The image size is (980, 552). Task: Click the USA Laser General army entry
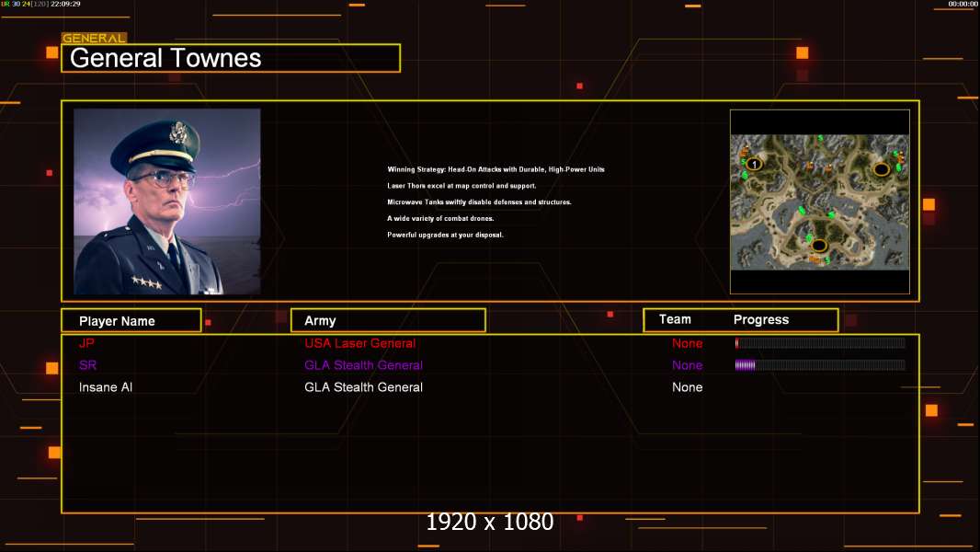click(360, 343)
